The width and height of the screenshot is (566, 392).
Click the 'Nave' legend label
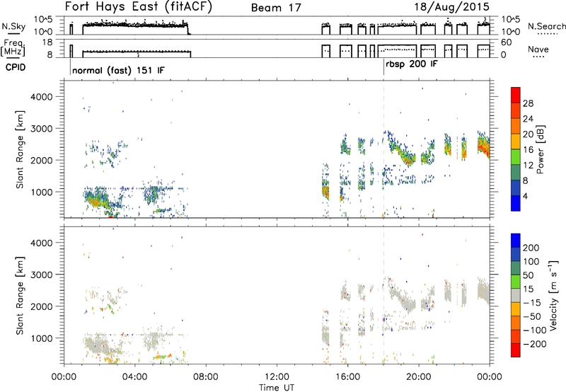click(538, 50)
